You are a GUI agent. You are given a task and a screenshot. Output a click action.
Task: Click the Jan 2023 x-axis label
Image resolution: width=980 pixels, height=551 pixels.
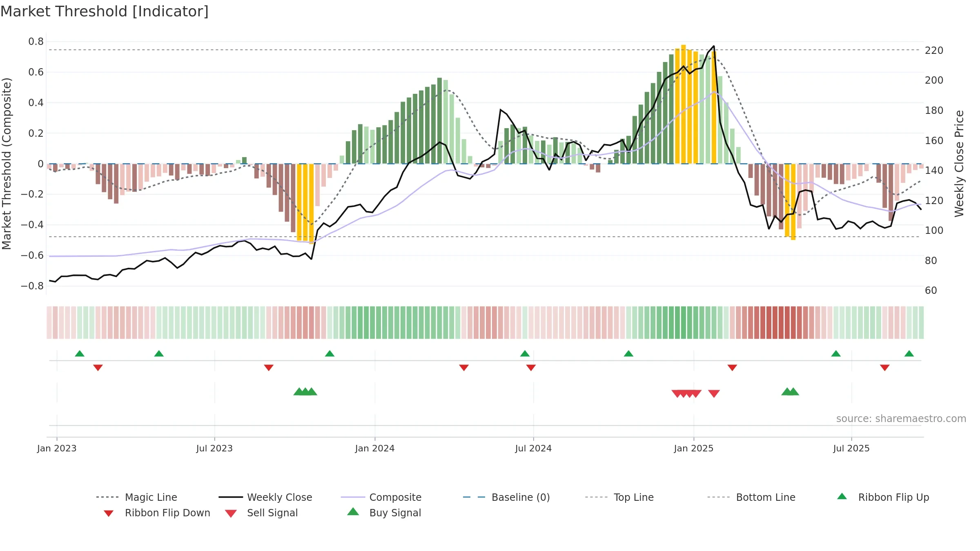point(57,449)
